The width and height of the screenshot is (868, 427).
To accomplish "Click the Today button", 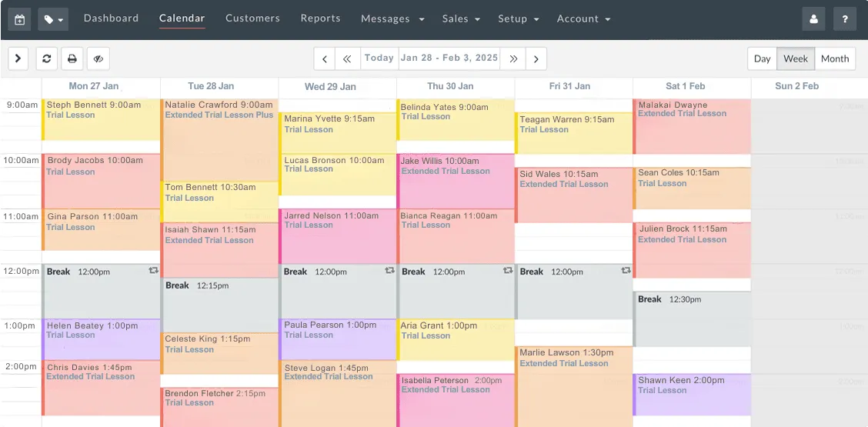I will [379, 58].
